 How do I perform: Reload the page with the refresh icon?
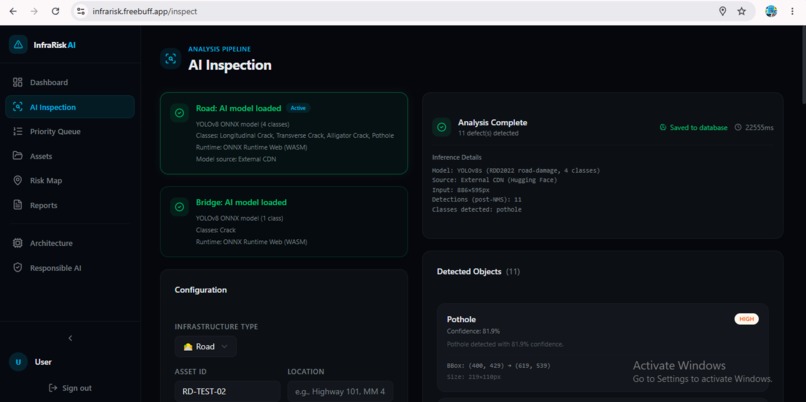tap(56, 11)
